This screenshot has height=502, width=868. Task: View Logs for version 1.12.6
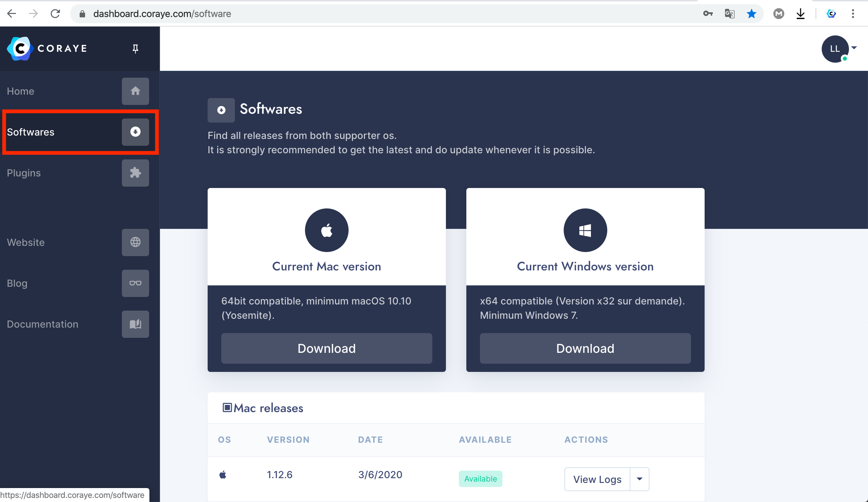[x=597, y=479]
